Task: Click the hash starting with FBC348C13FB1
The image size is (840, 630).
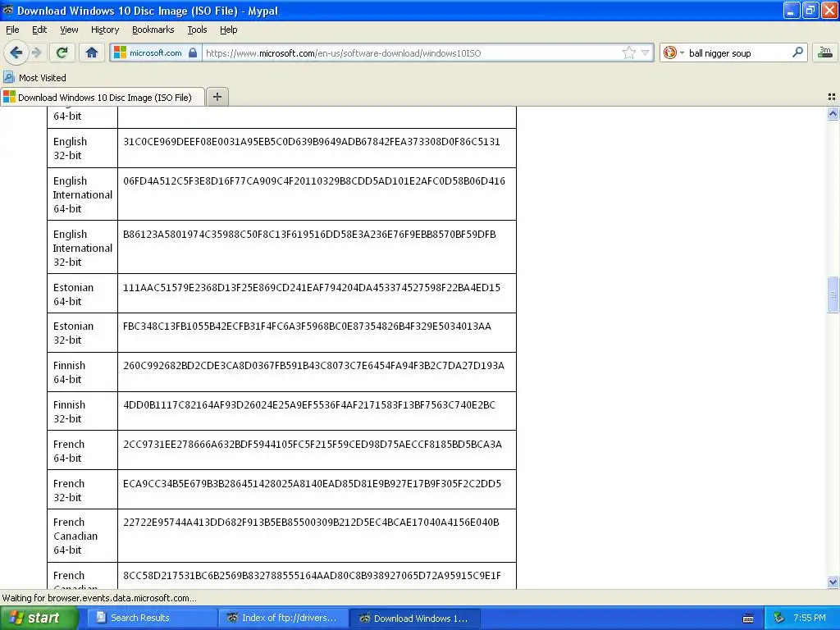Action: (307, 326)
